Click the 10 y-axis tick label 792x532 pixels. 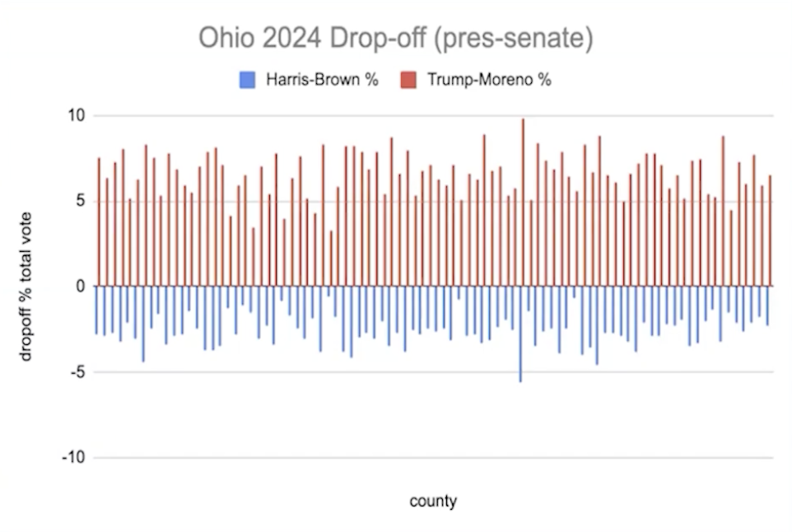point(77,115)
